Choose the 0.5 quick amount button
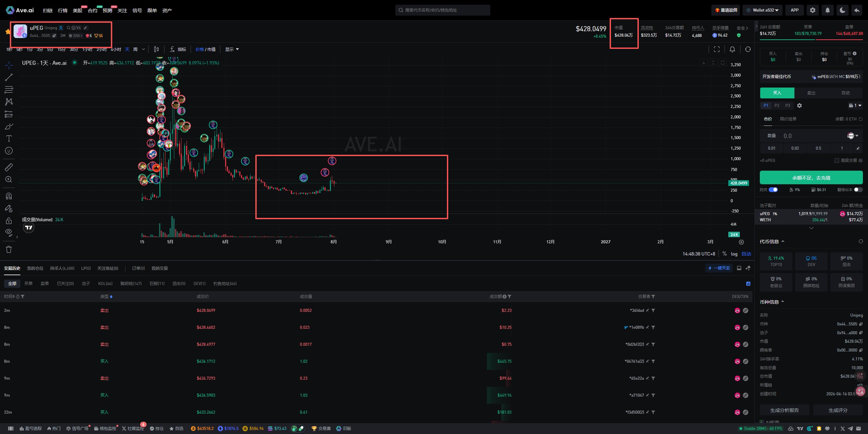This screenshot has width=868, height=434. (x=818, y=148)
